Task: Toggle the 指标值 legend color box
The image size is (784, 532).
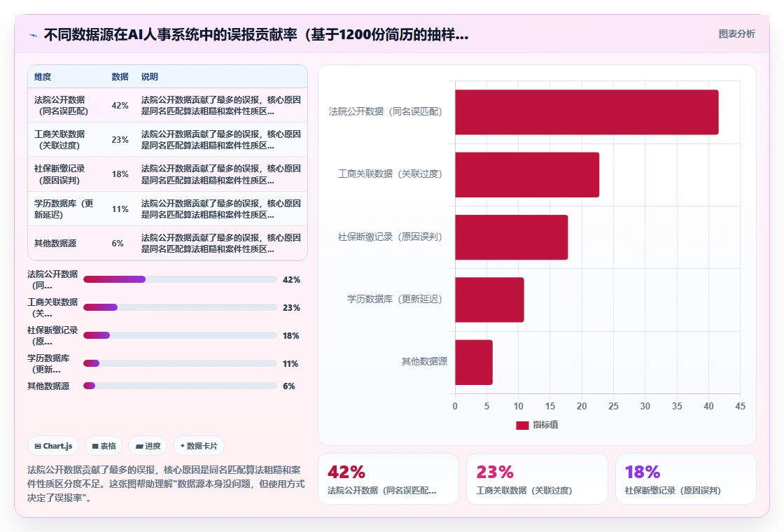Action: point(522,425)
